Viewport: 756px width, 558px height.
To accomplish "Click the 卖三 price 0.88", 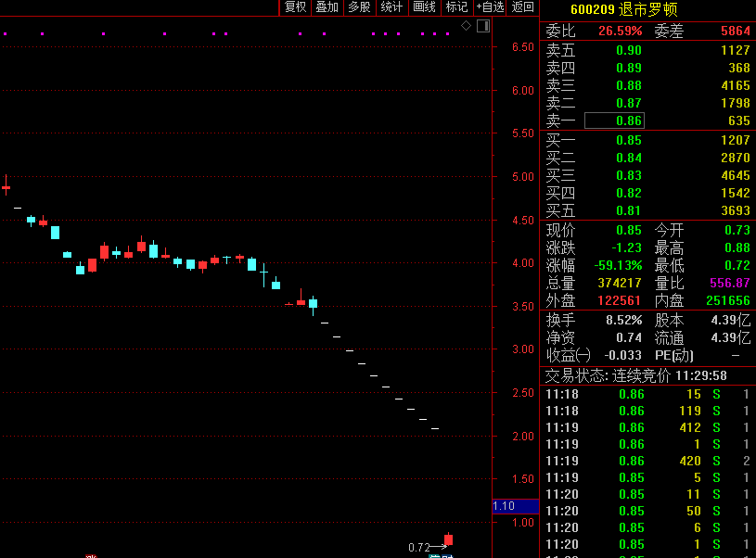I will [x=629, y=85].
